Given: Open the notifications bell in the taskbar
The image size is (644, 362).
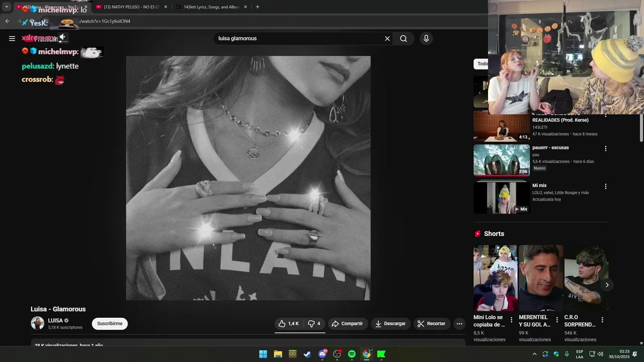Looking at the screenshot, I should point(635,354).
